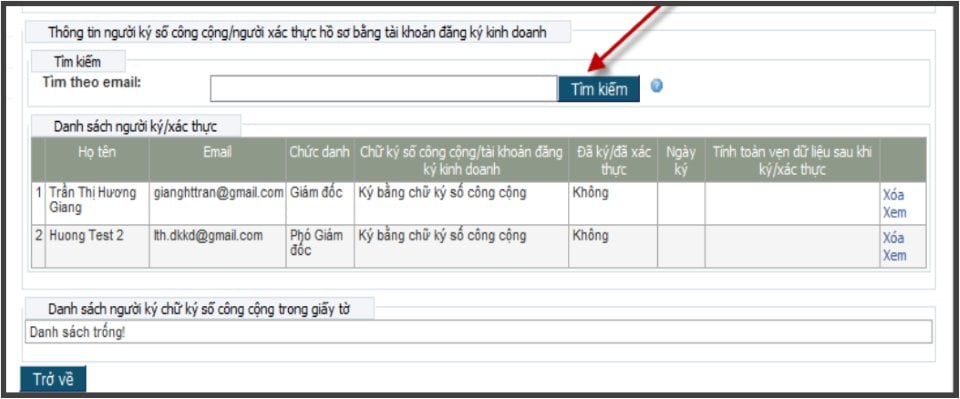Click the Đã ký/đã xác thực column header
The image size is (960, 399).
tap(613, 160)
